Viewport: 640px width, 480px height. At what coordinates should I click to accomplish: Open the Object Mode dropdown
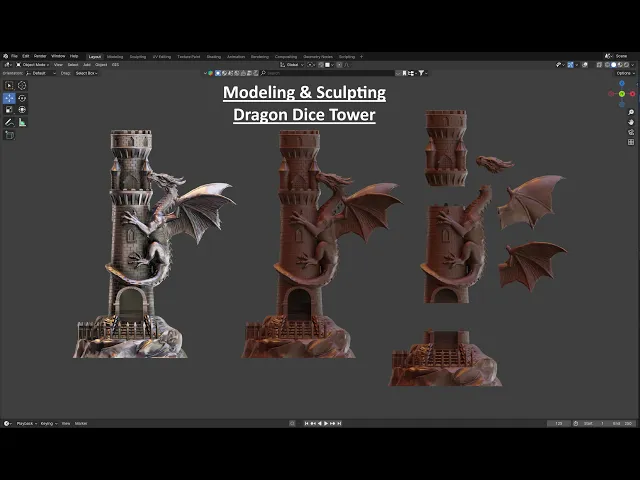(x=33, y=64)
